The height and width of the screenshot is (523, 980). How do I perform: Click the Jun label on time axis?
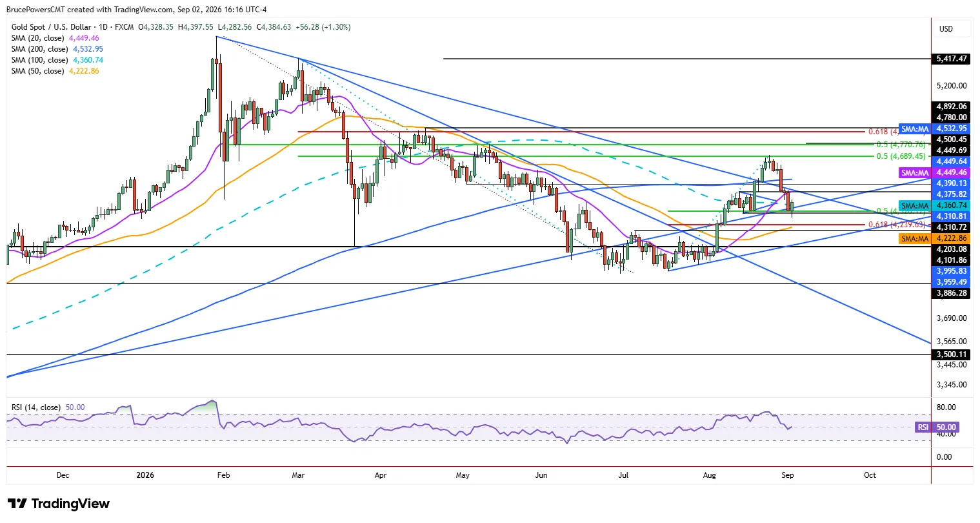[541, 475]
